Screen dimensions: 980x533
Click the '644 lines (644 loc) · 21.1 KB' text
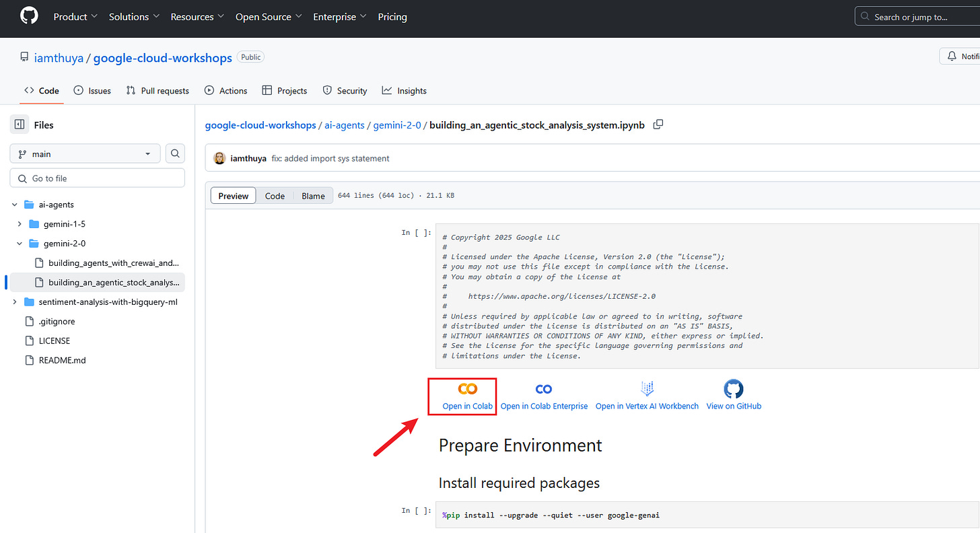396,196
